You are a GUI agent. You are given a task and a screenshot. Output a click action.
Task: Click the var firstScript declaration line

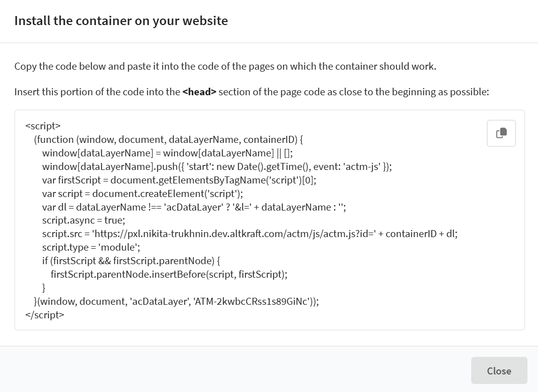pos(179,180)
